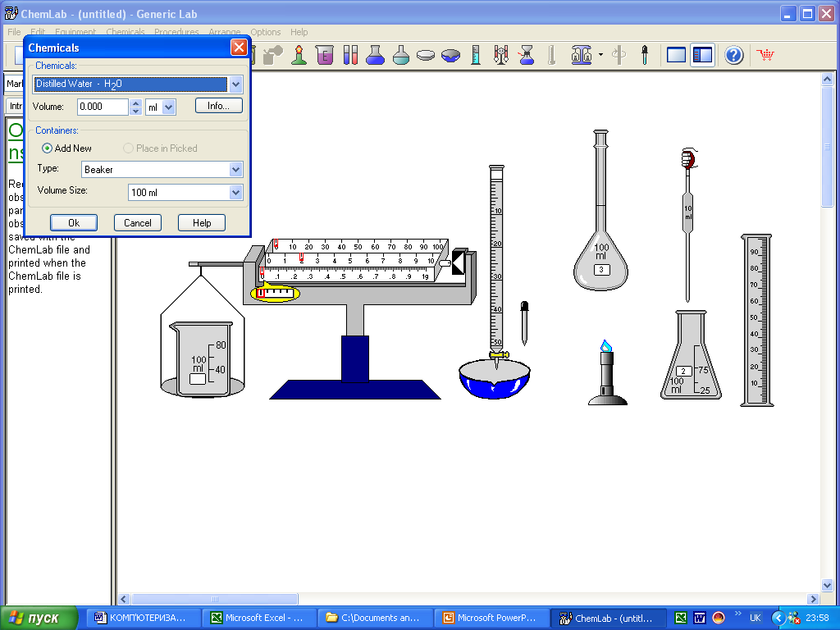
Task: Increase volume with the spinner up arrow
Action: click(136, 103)
